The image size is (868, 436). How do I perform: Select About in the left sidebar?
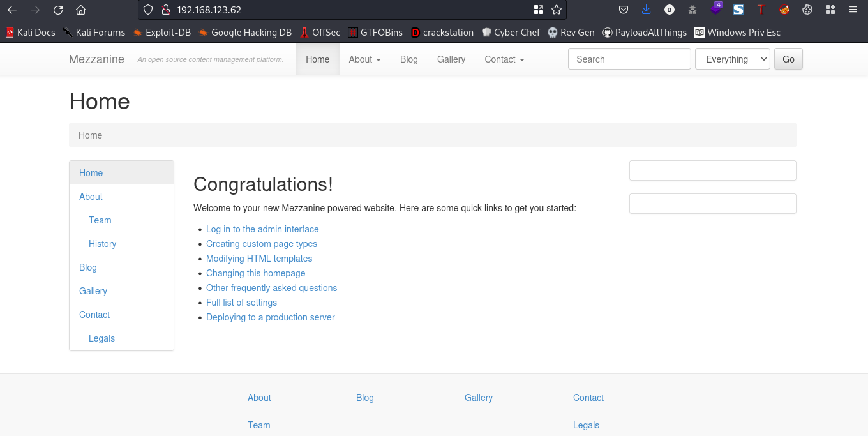click(x=121, y=197)
